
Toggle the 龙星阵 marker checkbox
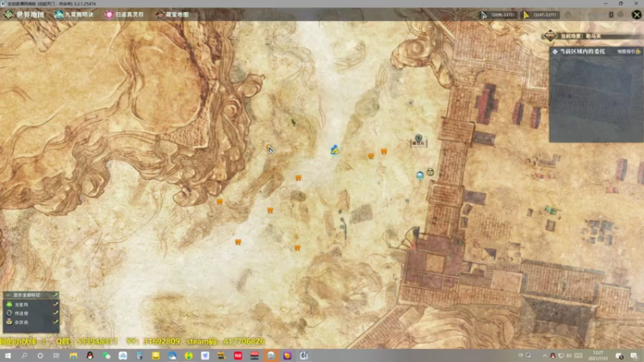click(x=55, y=304)
